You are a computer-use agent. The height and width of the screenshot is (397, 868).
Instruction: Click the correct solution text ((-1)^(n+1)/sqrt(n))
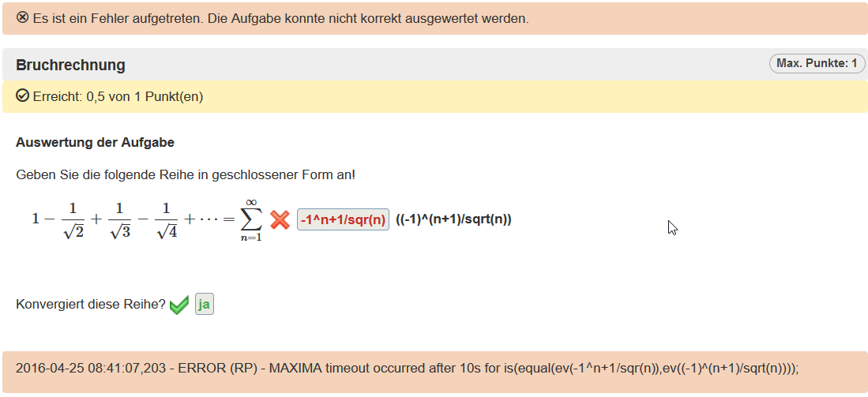pos(453,219)
